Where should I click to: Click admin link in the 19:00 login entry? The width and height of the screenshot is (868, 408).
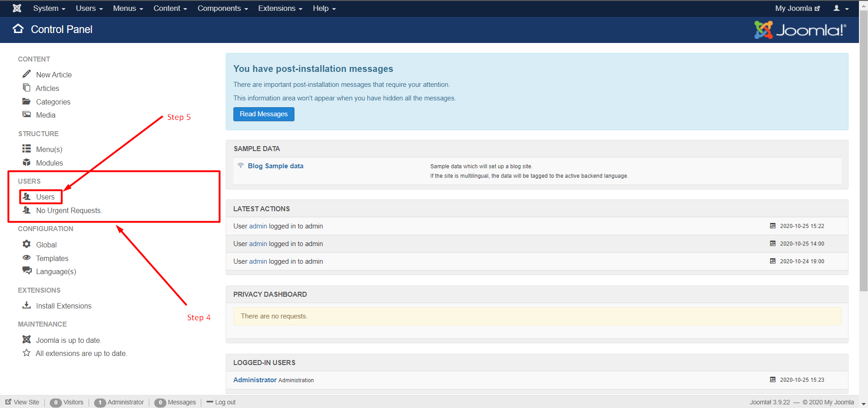[258, 261]
